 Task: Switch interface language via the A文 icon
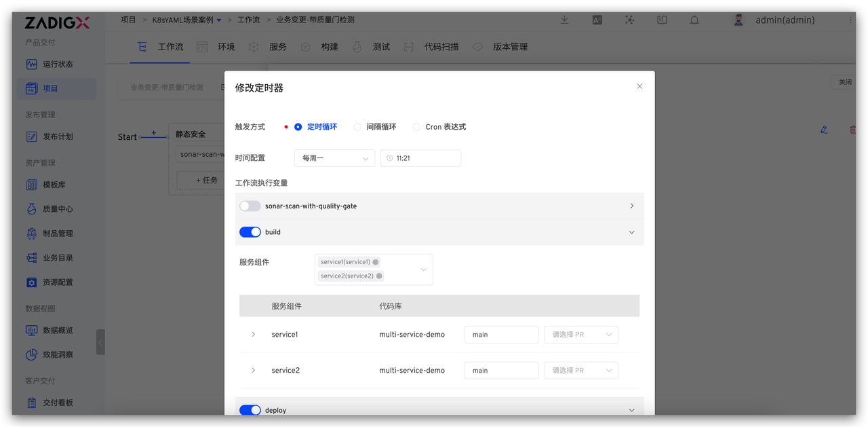tap(597, 20)
